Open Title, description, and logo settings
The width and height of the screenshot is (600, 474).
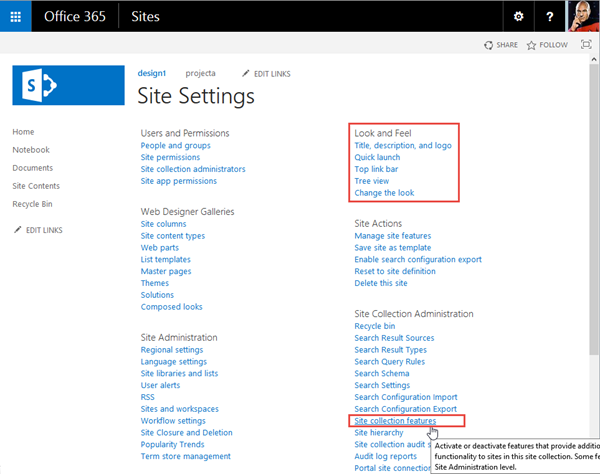pos(402,145)
